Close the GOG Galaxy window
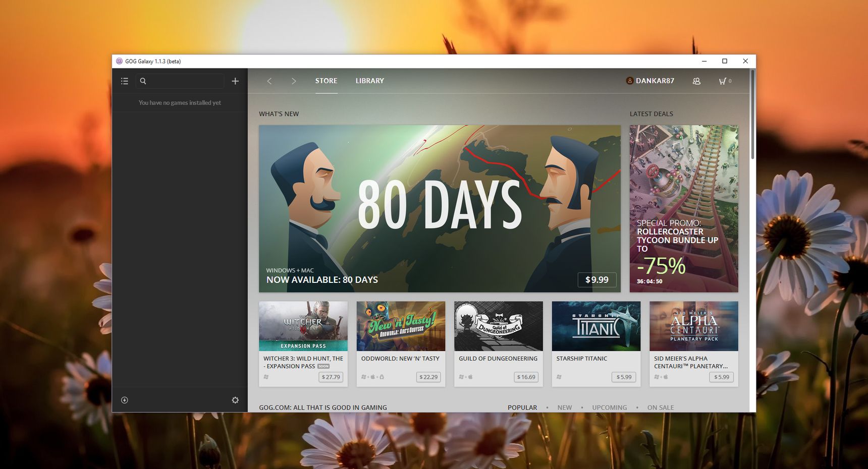The width and height of the screenshot is (868, 469). (745, 61)
